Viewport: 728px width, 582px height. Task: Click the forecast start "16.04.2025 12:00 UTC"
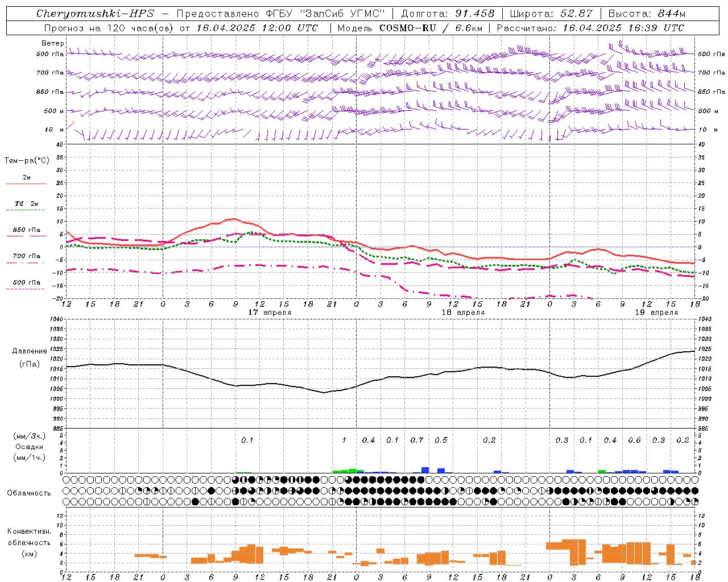[x=258, y=28]
